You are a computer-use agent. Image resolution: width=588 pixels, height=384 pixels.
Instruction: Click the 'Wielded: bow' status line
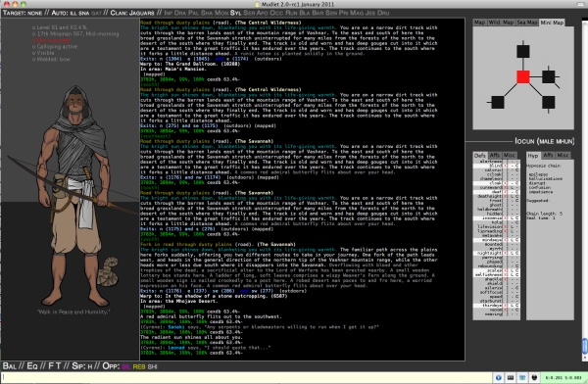click(51, 59)
